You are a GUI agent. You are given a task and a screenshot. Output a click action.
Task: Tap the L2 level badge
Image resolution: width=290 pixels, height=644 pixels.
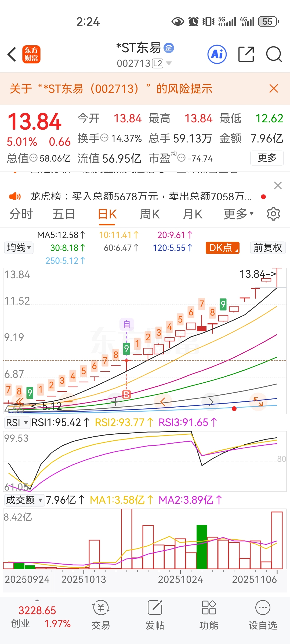coord(158,63)
